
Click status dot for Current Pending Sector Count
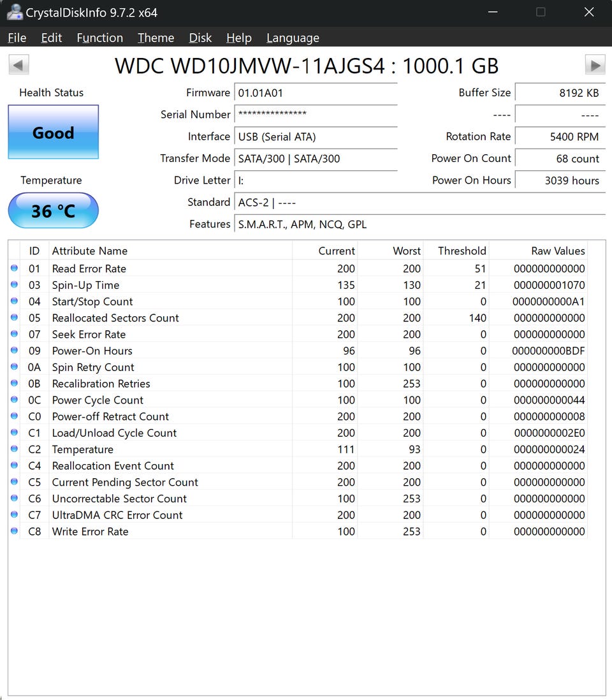(14, 482)
